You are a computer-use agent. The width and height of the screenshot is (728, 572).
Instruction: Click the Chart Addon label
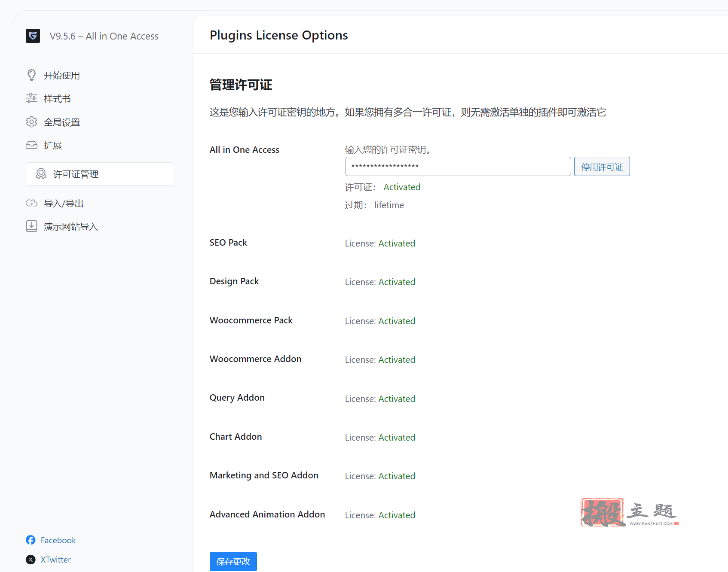click(236, 437)
